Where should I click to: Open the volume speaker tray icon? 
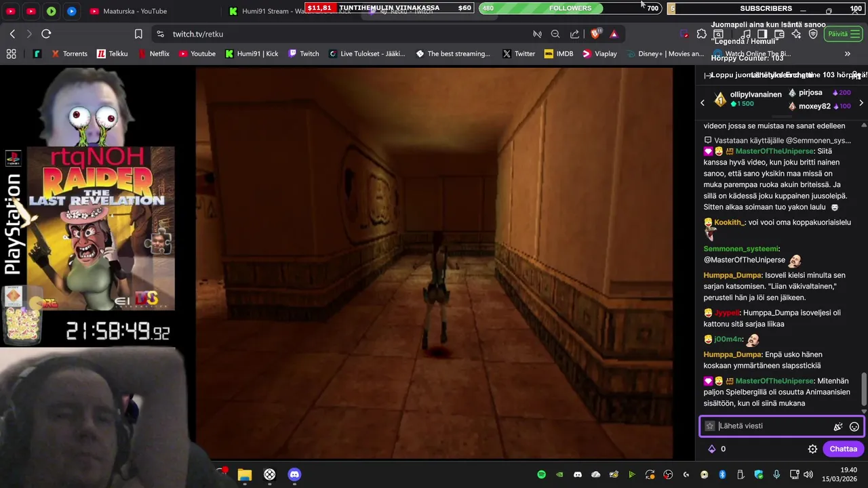(808, 474)
